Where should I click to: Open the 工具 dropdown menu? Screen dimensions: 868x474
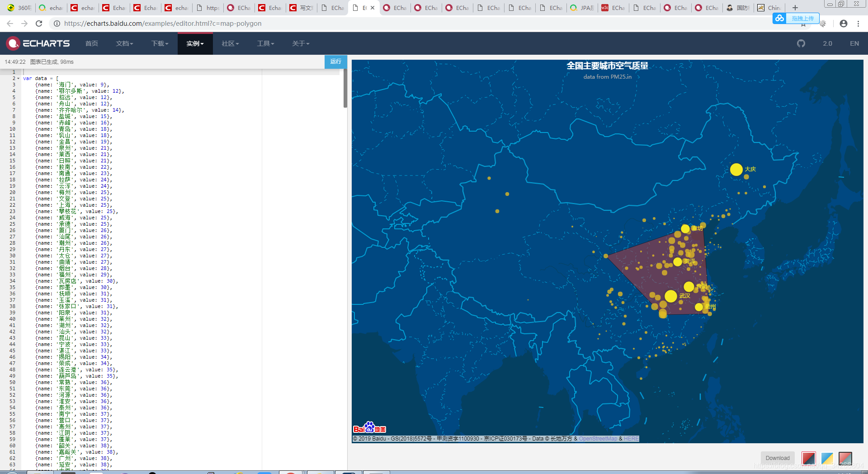[265, 43]
